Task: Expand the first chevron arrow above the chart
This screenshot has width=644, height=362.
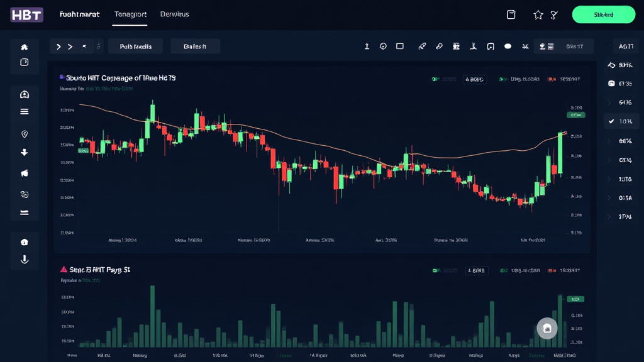Action: (57, 45)
